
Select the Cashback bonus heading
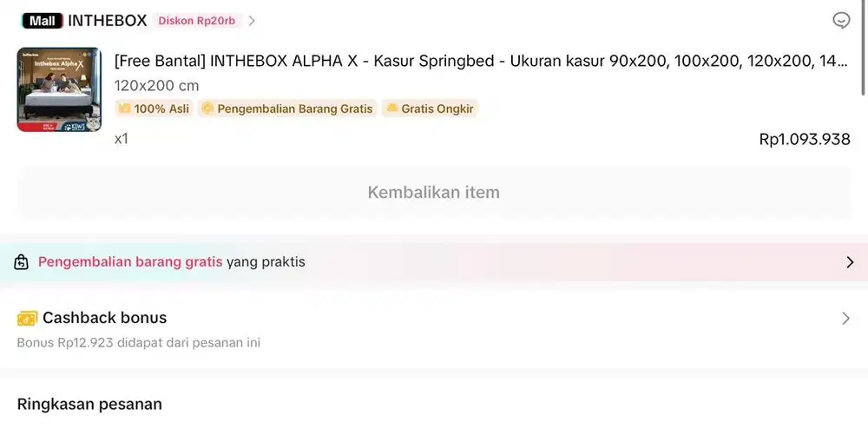pos(104,318)
